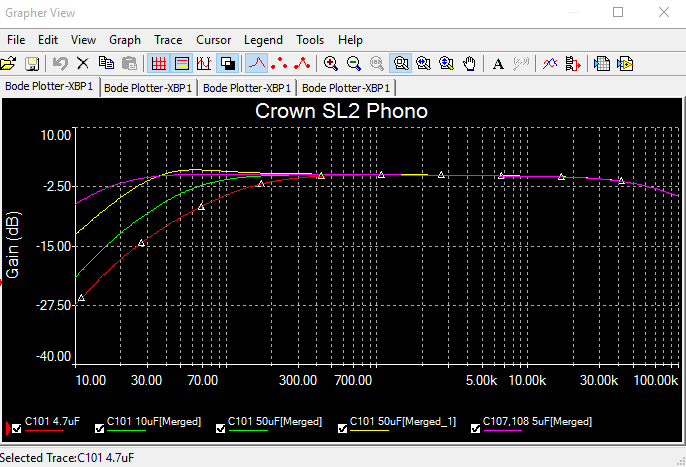Screen dimensions: 686x467
Task: Activate the vertical zoom tool
Action: (446, 63)
